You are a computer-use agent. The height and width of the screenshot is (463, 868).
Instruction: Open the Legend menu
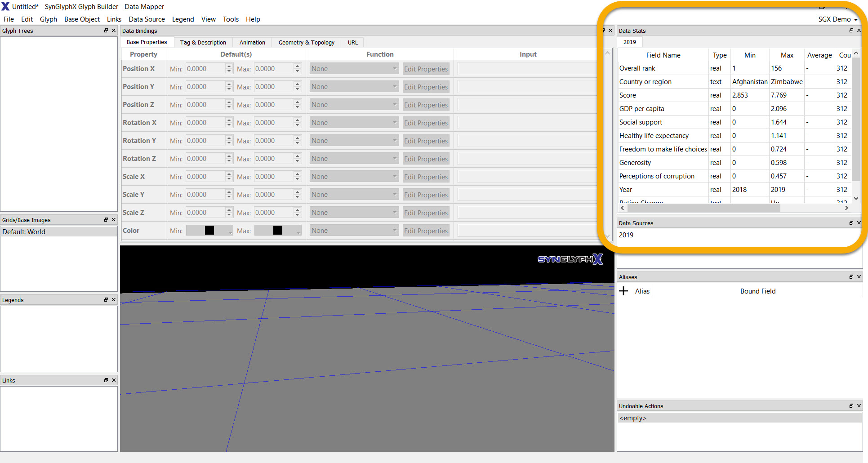point(183,19)
